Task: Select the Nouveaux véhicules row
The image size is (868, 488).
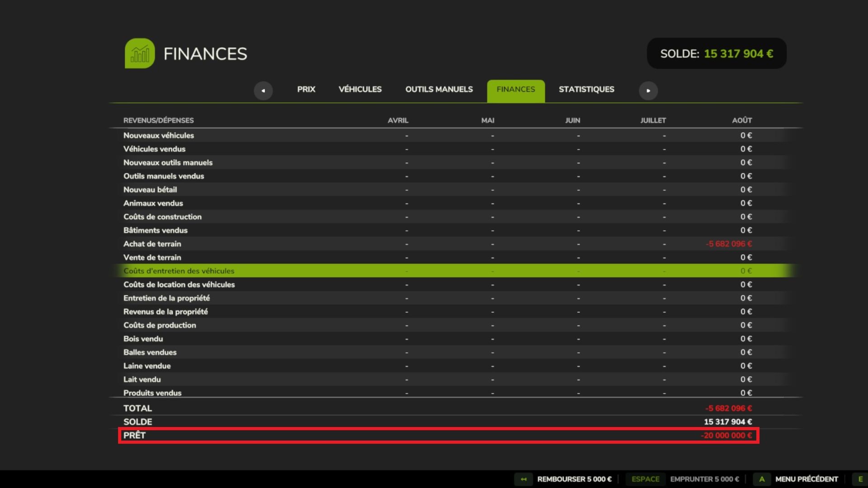Action: point(159,136)
